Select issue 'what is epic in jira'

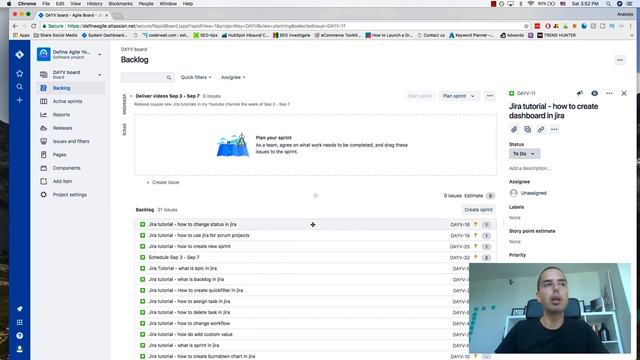point(182,269)
